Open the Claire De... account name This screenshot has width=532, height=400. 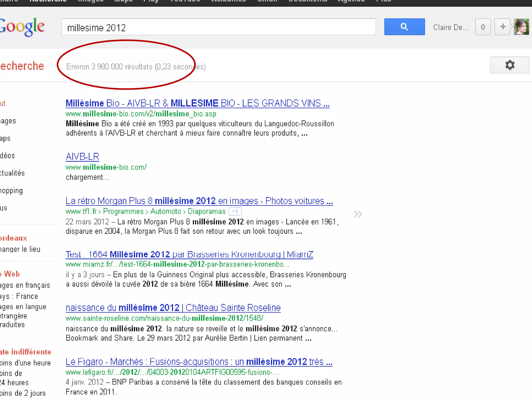tap(451, 27)
